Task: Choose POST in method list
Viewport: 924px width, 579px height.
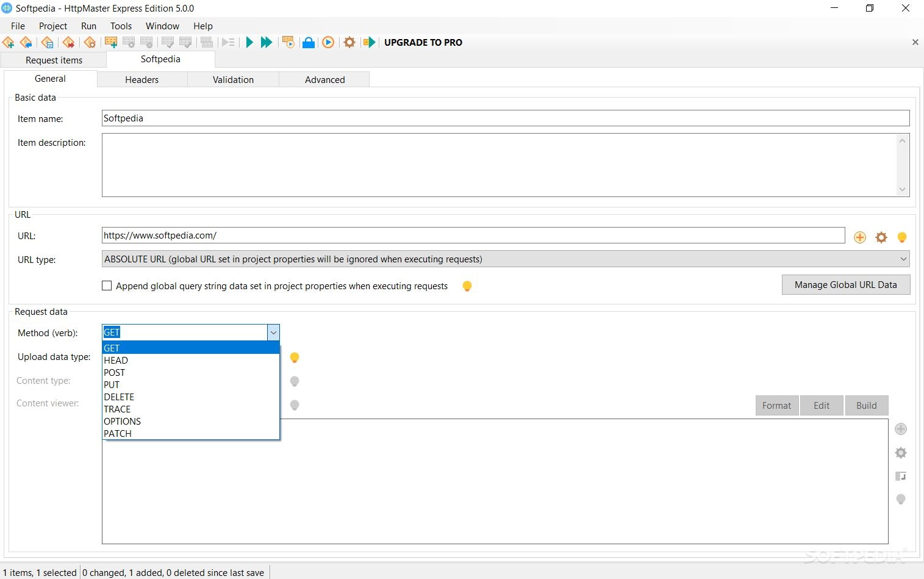Action: coord(190,372)
